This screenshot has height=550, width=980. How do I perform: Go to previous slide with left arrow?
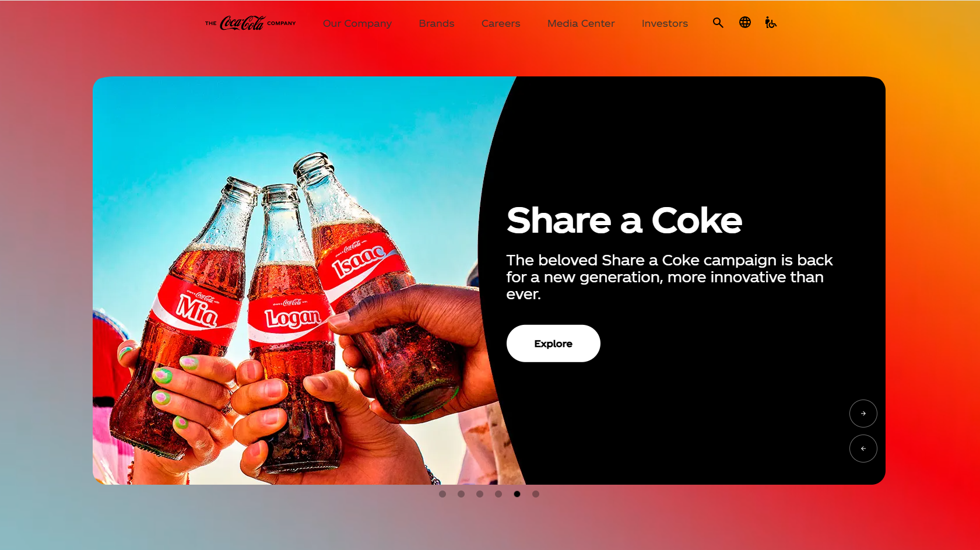click(x=863, y=449)
